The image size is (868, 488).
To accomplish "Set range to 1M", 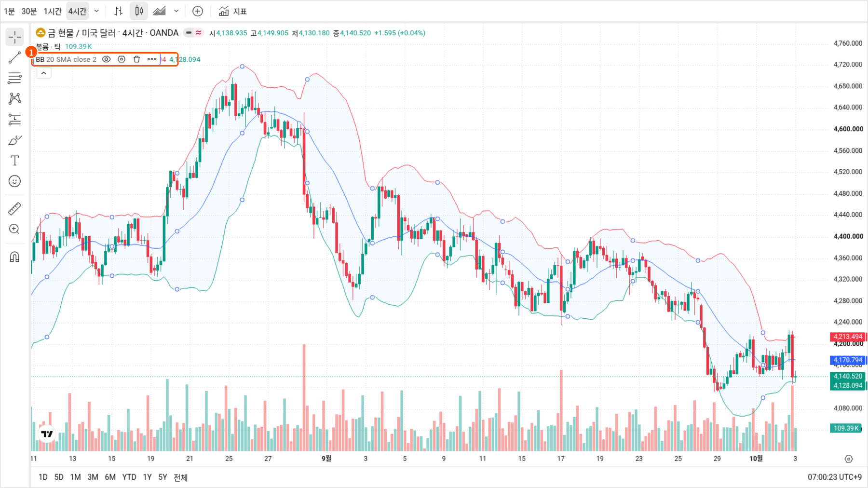I will point(75,477).
